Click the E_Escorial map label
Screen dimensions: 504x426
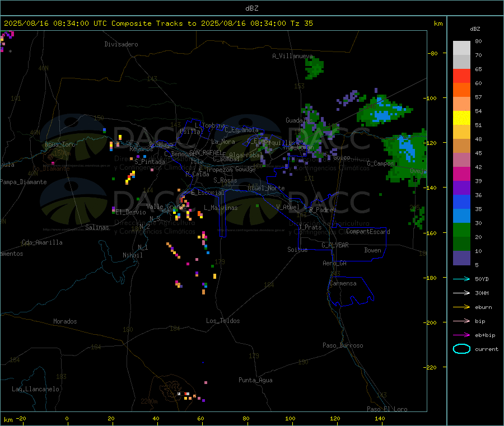207,193
